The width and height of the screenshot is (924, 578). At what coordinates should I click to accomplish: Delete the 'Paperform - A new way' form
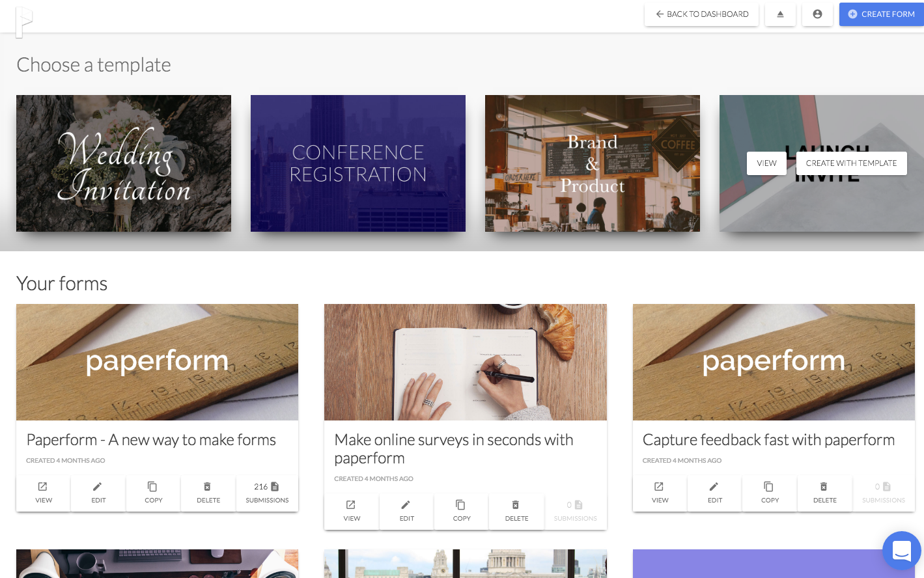[x=208, y=493]
